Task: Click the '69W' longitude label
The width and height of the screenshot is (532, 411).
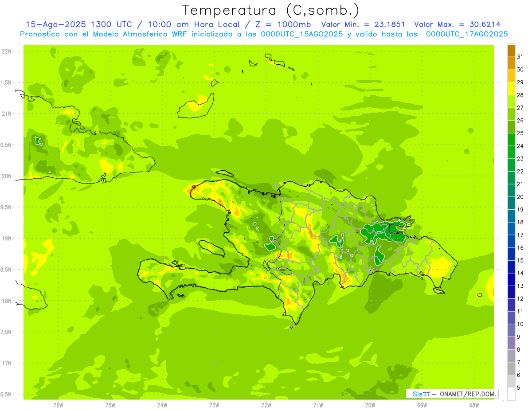Action: coord(422,405)
